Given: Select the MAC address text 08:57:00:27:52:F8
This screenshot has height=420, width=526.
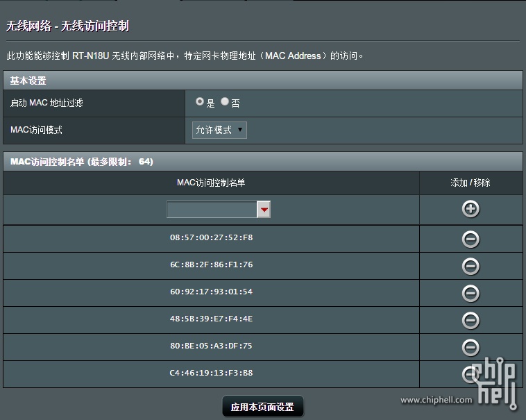Looking at the screenshot, I should pyautogui.click(x=212, y=237).
